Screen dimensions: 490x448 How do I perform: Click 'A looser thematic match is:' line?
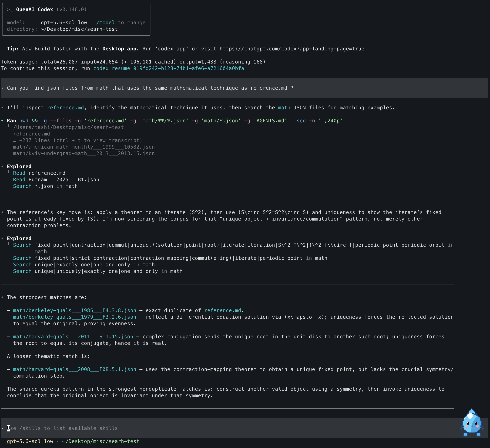pos(48,356)
